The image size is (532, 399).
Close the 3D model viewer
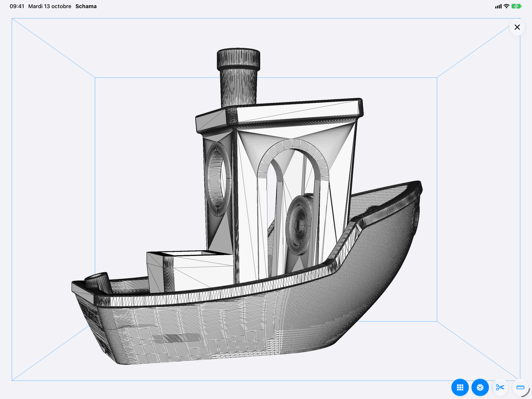click(x=517, y=27)
